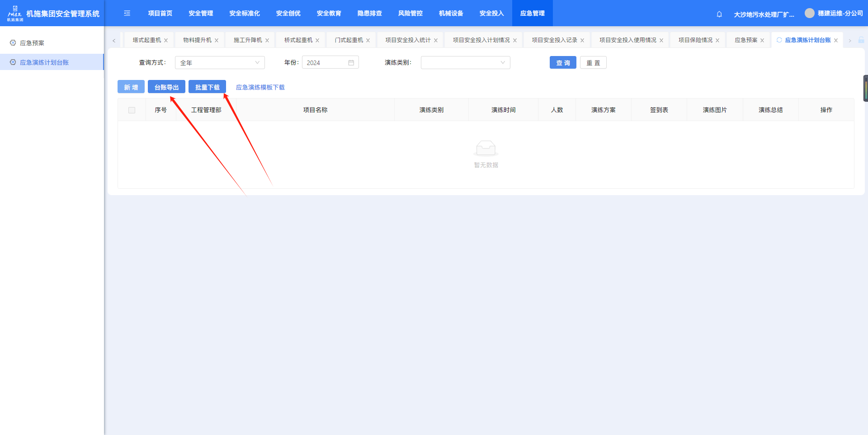Click the 批量下载 button
868x435 pixels.
coord(207,87)
